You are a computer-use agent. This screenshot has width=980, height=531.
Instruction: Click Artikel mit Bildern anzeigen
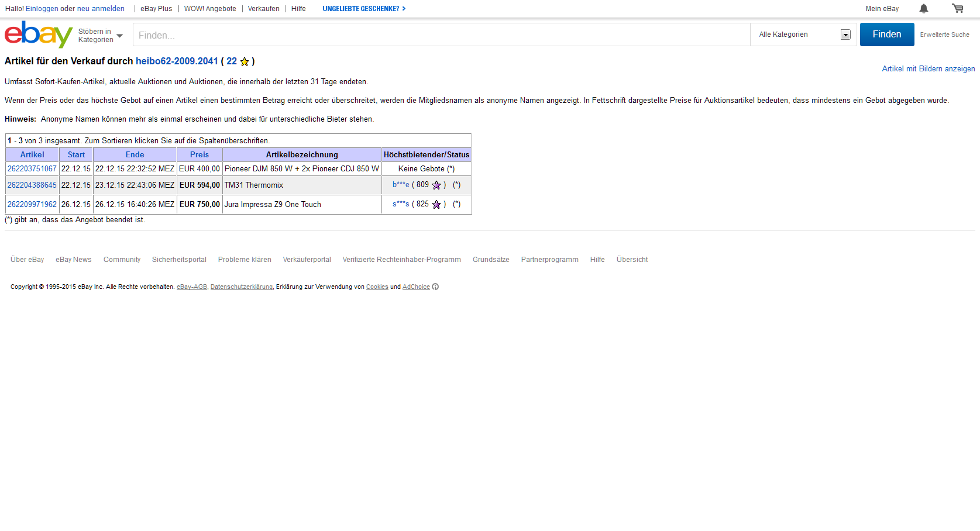[929, 69]
